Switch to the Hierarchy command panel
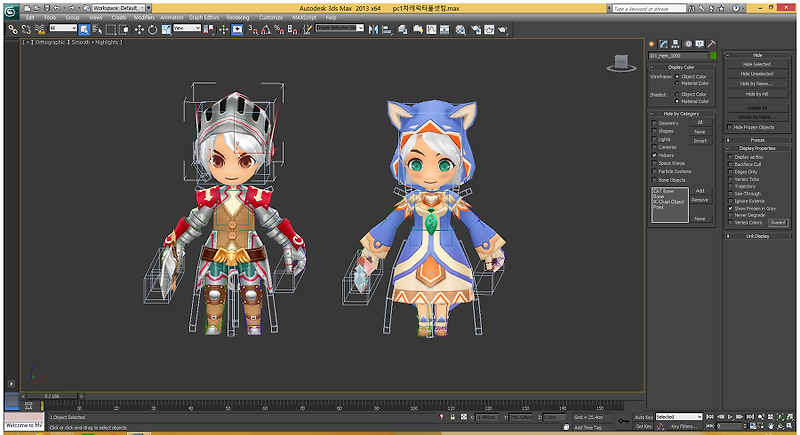The width and height of the screenshot is (800, 435). [676, 44]
